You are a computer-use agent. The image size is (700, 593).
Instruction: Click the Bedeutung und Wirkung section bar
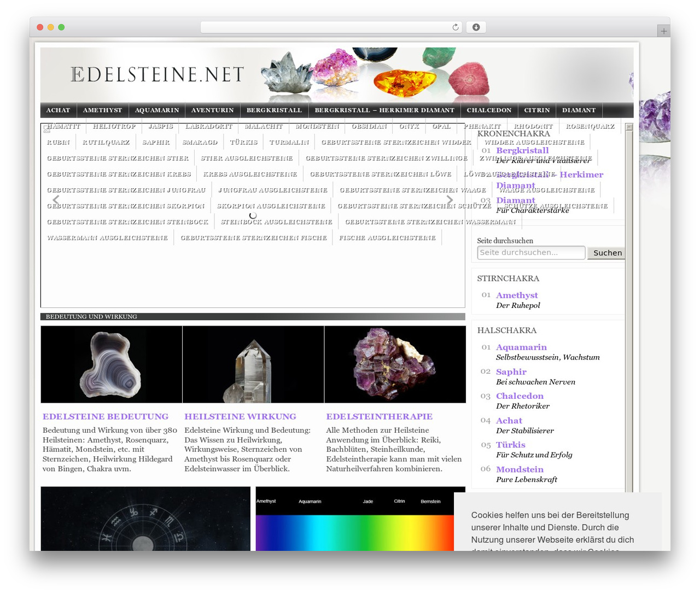253,317
